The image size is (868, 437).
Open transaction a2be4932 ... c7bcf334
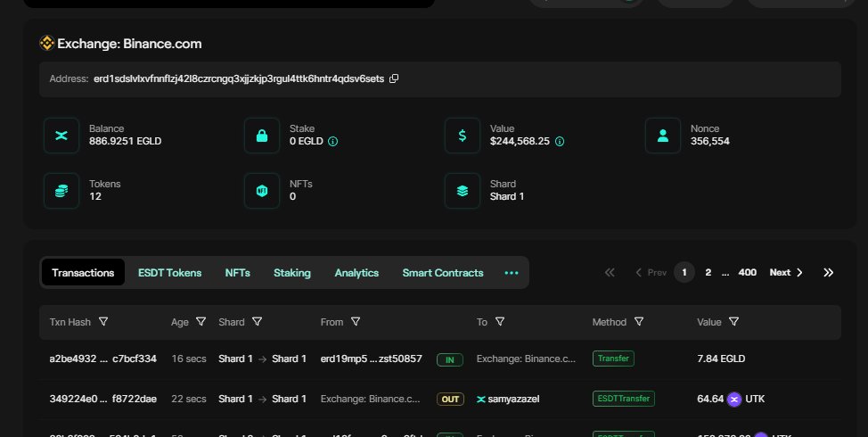coord(103,359)
